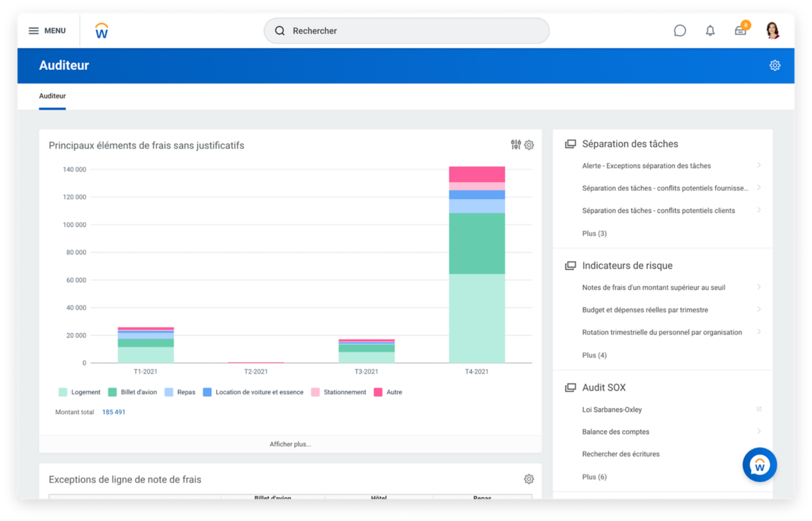Open dashboard settings gear in blue header
The width and height of the screenshot is (812, 521).
pos(775,66)
